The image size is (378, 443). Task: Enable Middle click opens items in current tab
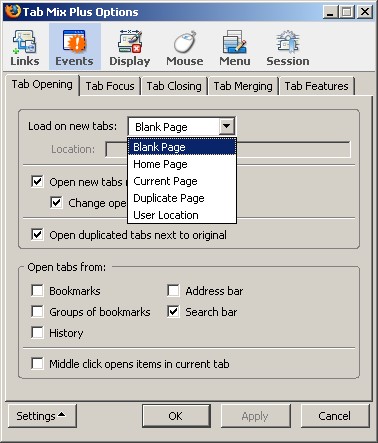pyautogui.click(x=37, y=363)
